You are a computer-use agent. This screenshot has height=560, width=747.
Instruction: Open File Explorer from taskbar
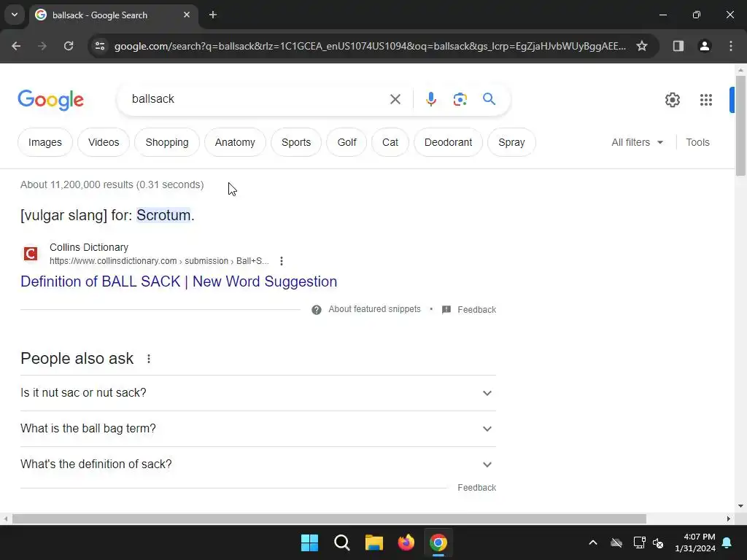click(x=374, y=542)
